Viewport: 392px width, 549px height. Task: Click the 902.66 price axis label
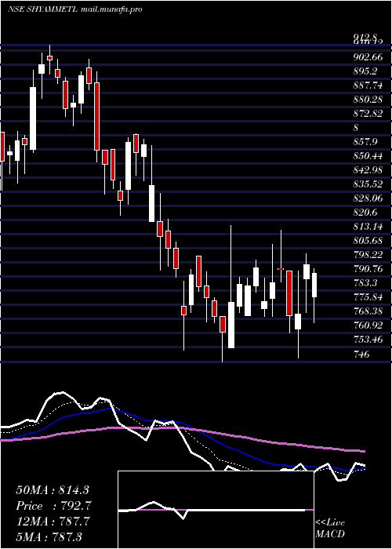pos(368,57)
